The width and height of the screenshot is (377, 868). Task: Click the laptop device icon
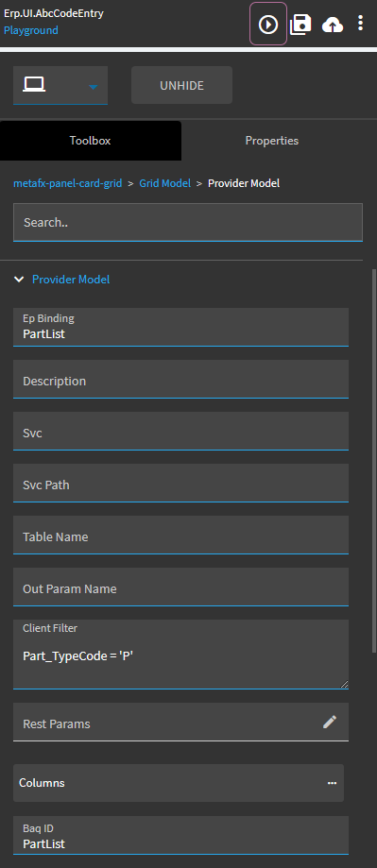pyautogui.click(x=34, y=85)
